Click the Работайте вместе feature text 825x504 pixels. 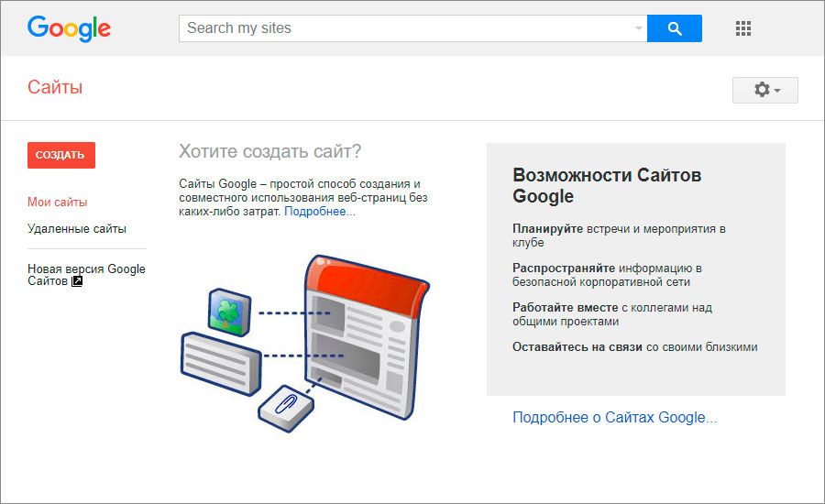(612, 314)
